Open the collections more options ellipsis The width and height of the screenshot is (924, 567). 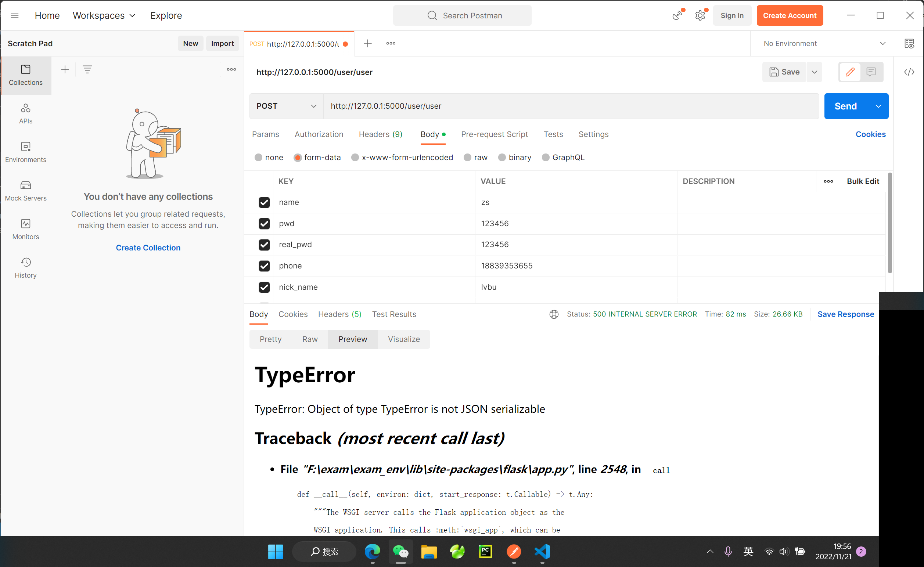231,69
